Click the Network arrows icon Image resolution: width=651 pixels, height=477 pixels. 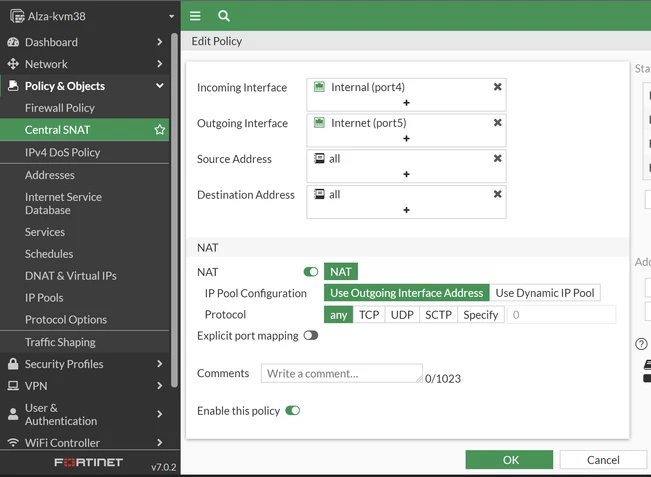point(13,64)
